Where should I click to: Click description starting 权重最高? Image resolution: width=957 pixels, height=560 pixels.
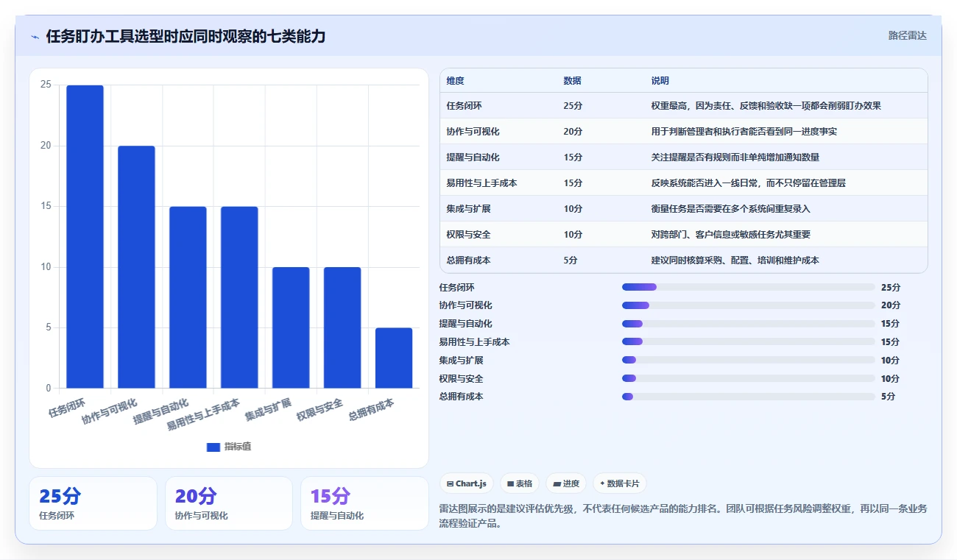(766, 106)
